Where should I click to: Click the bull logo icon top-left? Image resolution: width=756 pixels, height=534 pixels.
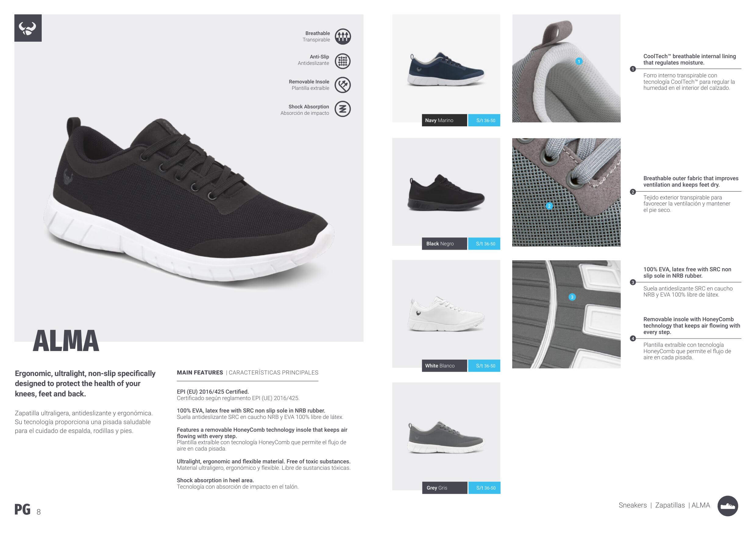(28, 28)
